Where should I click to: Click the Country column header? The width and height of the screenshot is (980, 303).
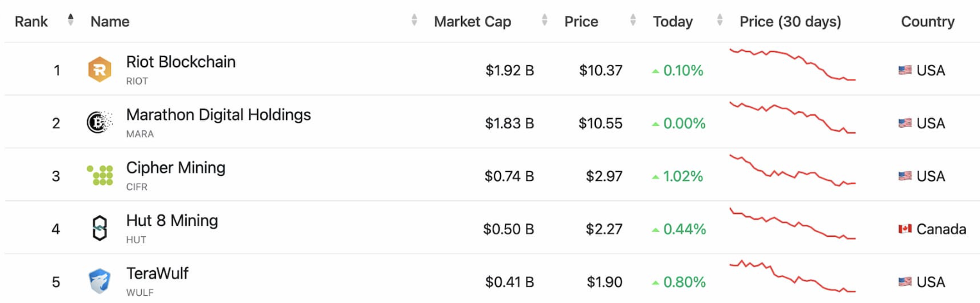coord(927,21)
